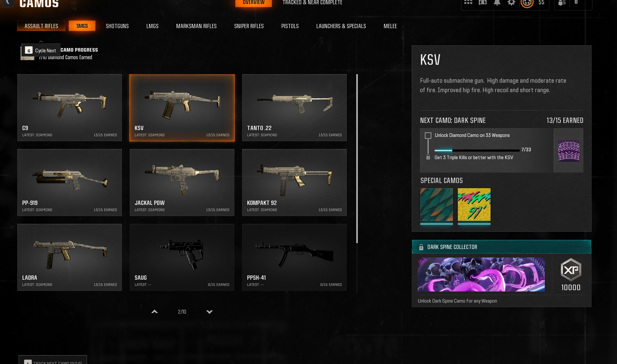The width and height of the screenshot is (617, 364).
Task: Go to previous page with up chevron
Action: [x=155, y=312]
